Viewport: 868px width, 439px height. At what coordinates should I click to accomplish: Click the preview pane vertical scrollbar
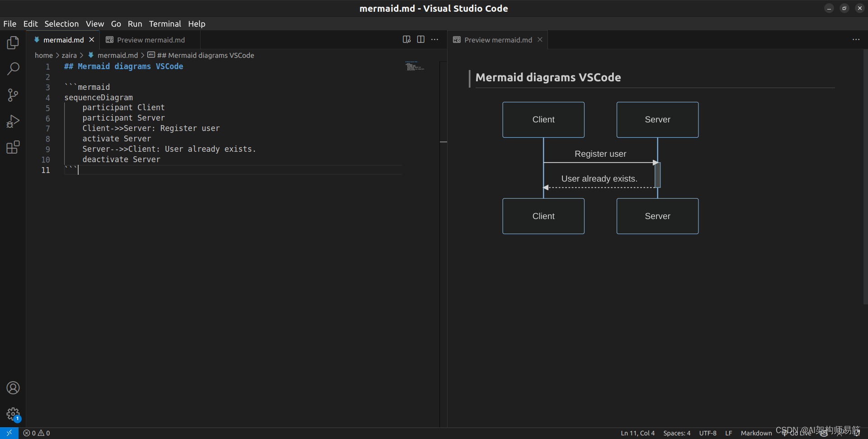click(865, 176)
